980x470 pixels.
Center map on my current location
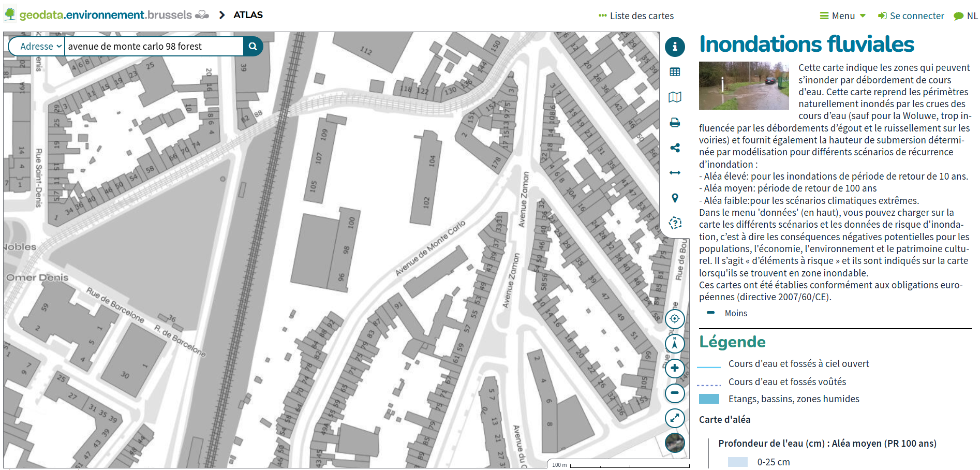[x=675, y=319]
